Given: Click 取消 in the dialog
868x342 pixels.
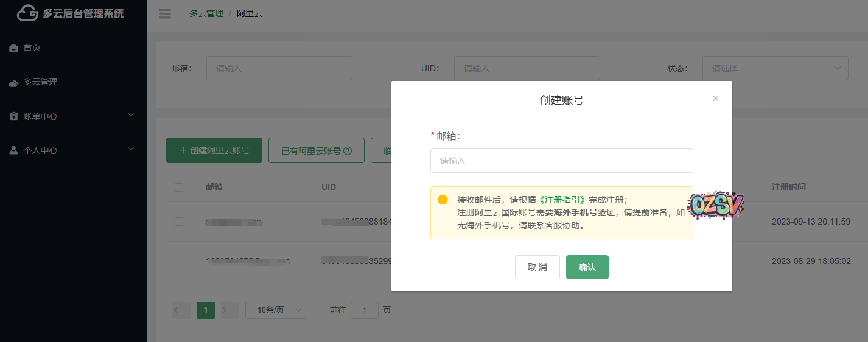Looking at the screenshot, I should 537,267.
